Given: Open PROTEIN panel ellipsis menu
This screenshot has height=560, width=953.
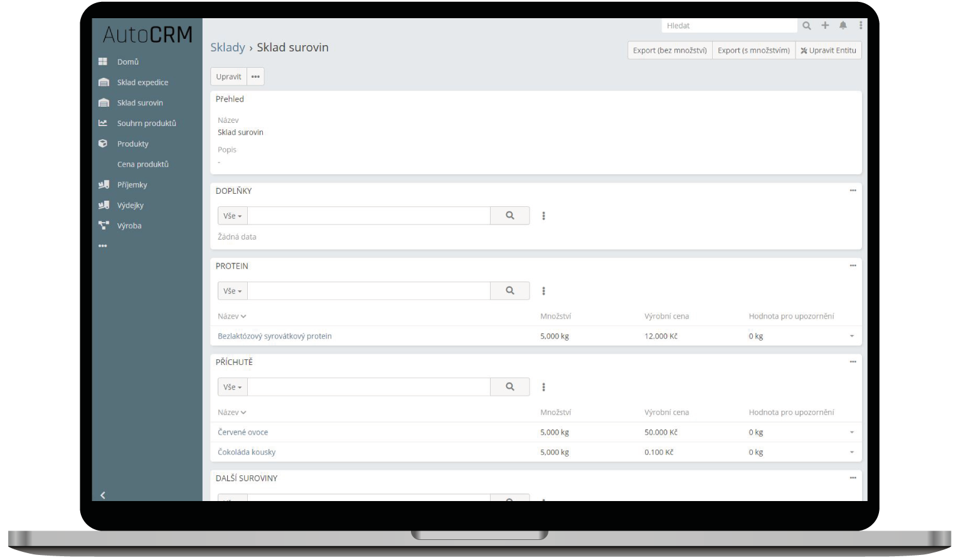Looking at the screenshot, I should coord(853,266).
